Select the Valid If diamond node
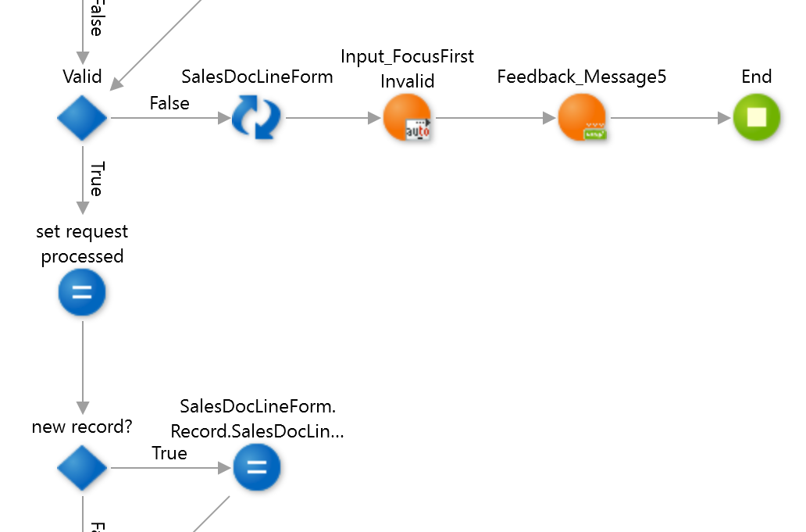Viewport: 806px width, 532px height. (x=82, y=118)
